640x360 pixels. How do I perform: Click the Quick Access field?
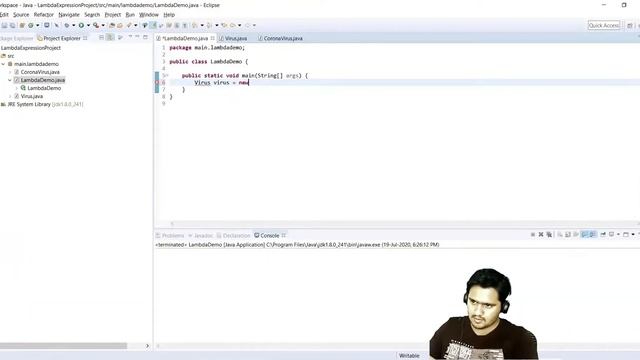(x=604, y=25)
